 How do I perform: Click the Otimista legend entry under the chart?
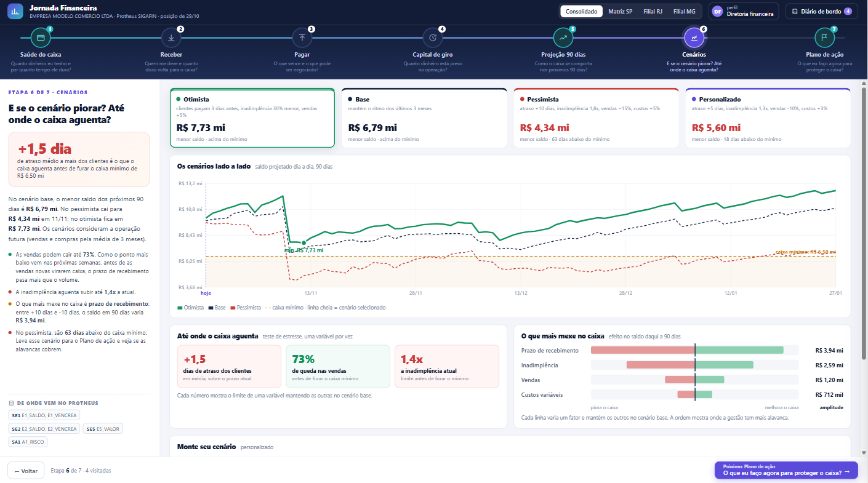pyautogui.click(x=191, y=307)
